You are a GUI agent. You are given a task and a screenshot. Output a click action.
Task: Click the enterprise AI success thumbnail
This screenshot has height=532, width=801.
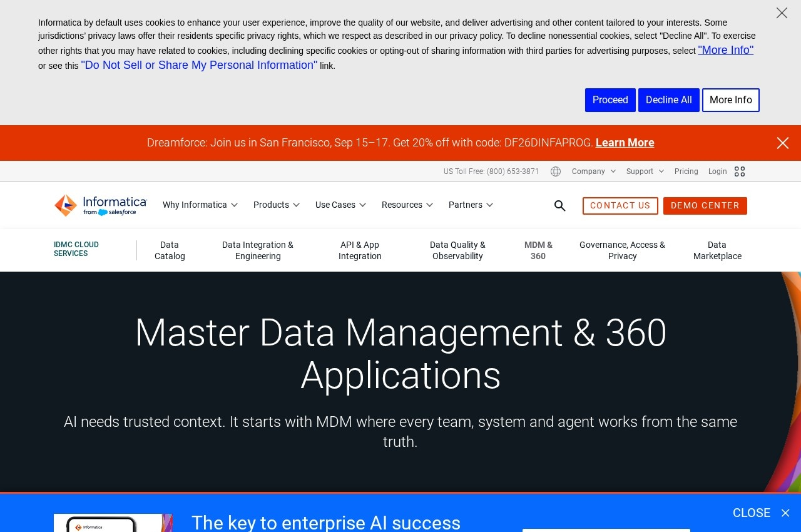point(113,523)
